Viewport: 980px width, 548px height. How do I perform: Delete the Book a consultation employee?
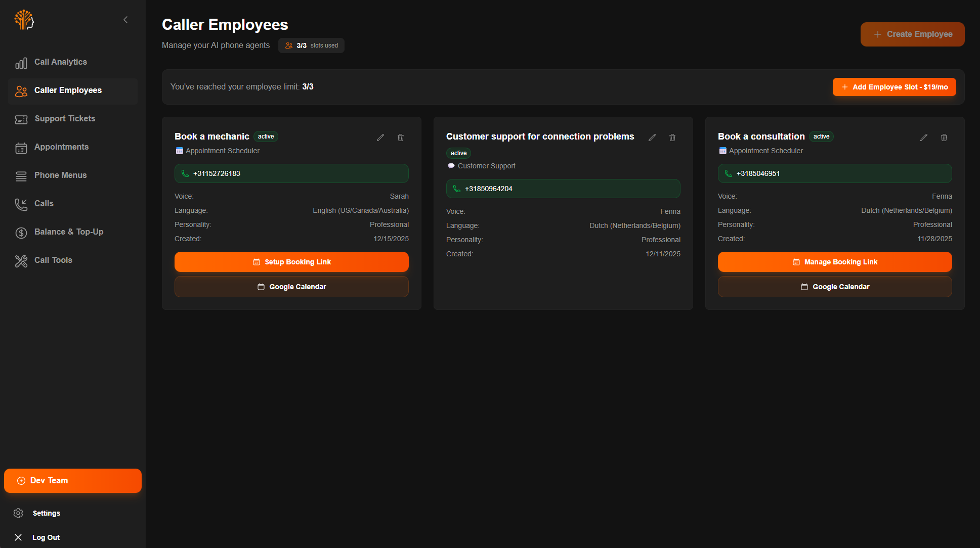coord(944,138)
